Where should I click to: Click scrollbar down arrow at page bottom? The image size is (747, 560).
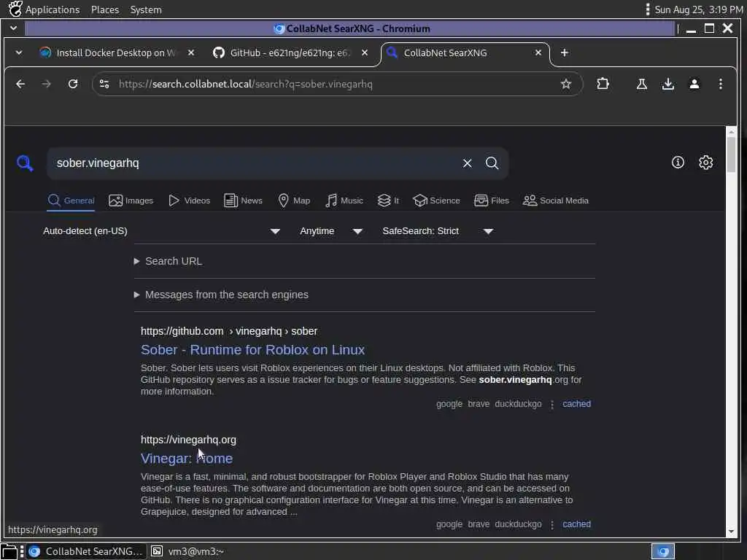pyautogui.click(x=731, y=532)
